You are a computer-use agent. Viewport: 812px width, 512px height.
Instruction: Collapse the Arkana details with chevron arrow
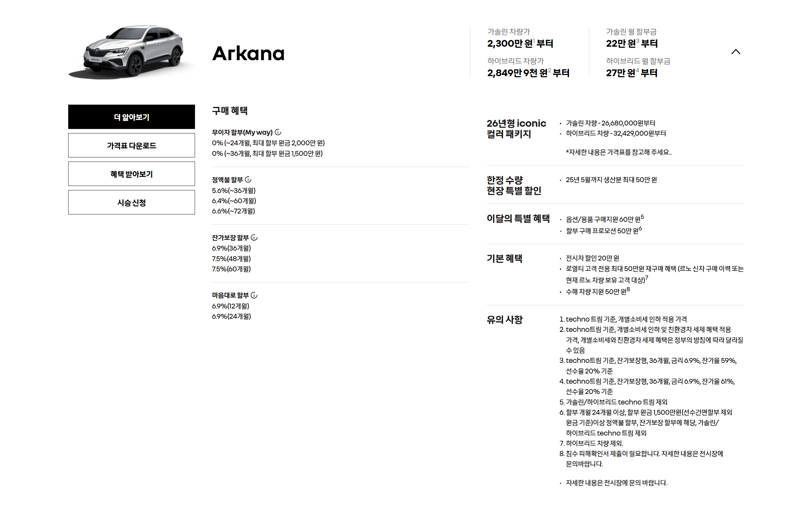735,52
